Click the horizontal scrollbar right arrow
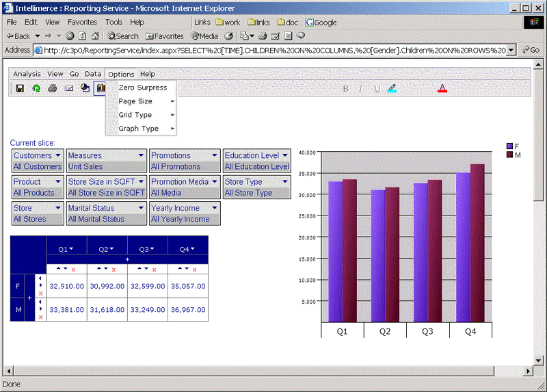This screenshot has height=392, width=547. tap(528, 371)
